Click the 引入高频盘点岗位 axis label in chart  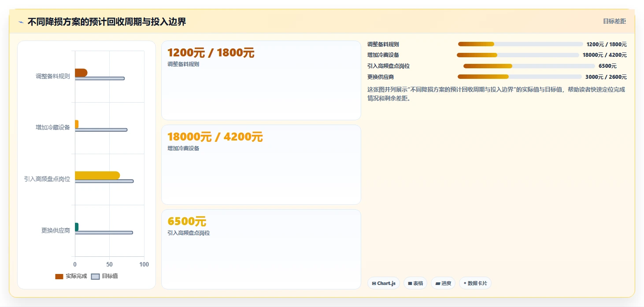pyautogui.click(x=47, y=179)
